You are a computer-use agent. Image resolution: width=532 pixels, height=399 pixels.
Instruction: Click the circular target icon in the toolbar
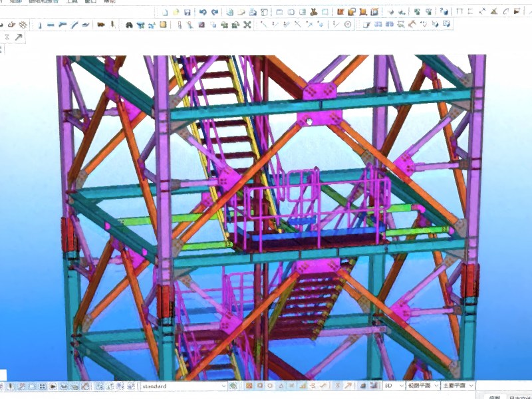point(347,25)
